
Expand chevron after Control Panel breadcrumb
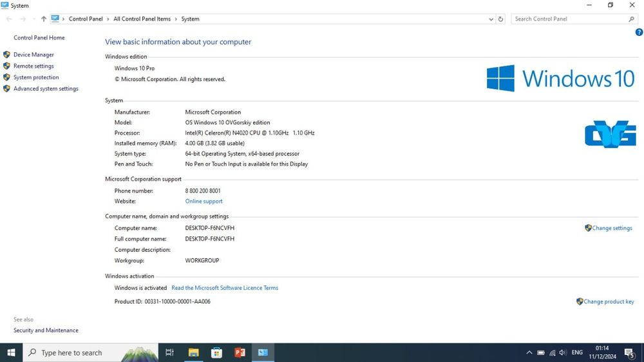click(108, 19)
